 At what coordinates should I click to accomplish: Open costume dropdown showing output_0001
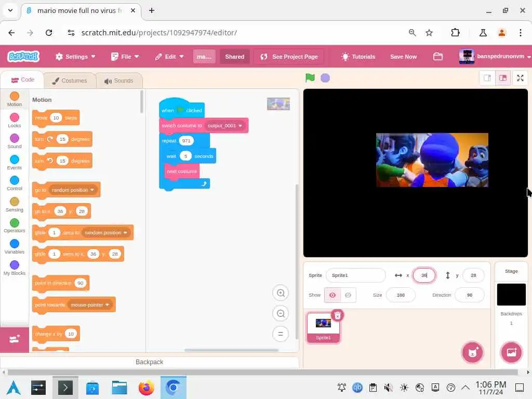pos(225,126)
